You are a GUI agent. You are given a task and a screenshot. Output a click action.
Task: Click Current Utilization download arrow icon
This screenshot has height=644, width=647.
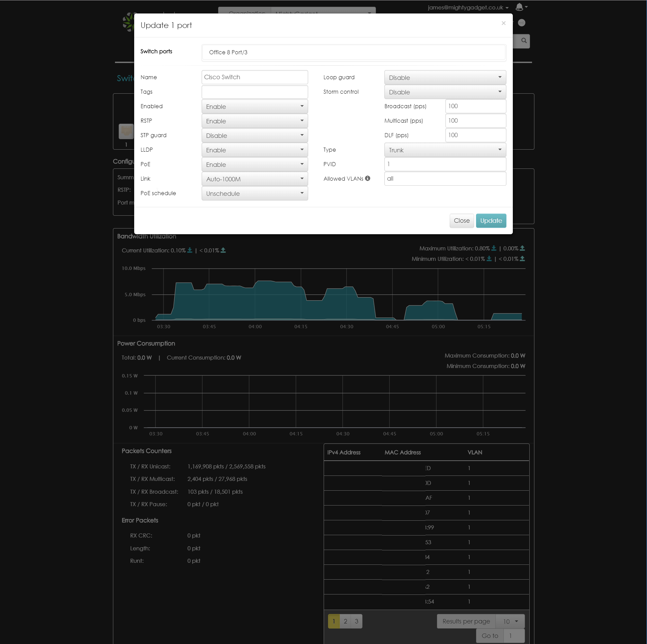pos(190,250)
